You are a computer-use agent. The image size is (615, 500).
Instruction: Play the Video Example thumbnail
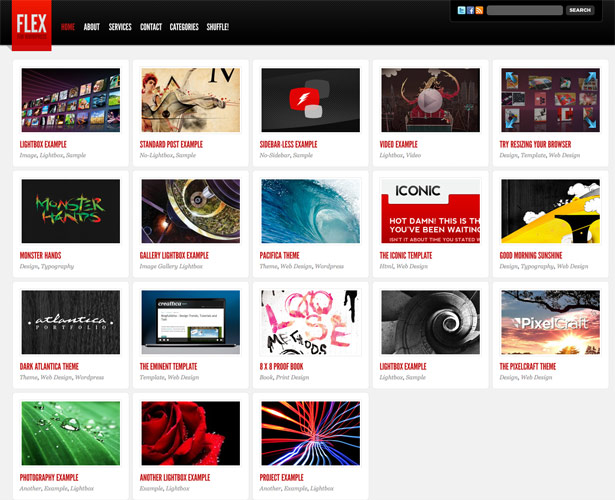[430, 100]
